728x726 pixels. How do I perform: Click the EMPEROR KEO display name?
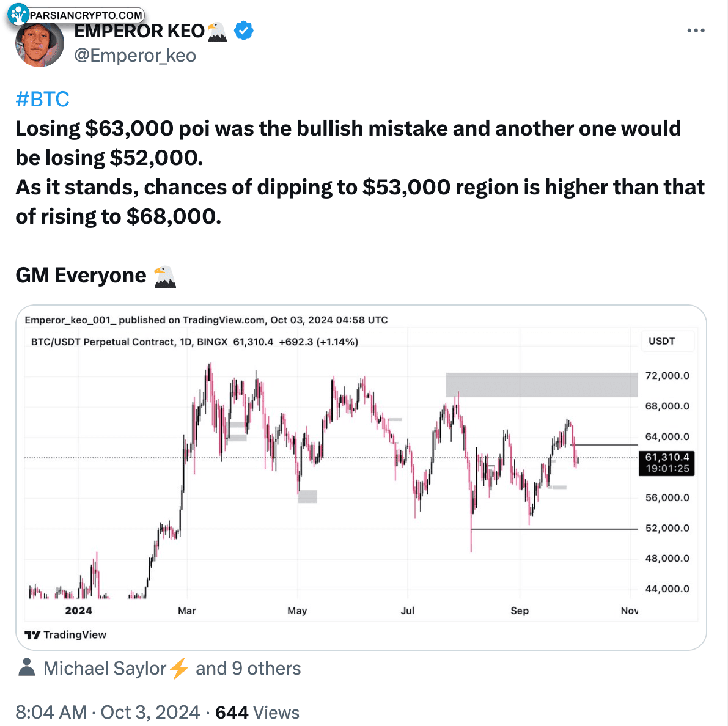click(139, 31)
